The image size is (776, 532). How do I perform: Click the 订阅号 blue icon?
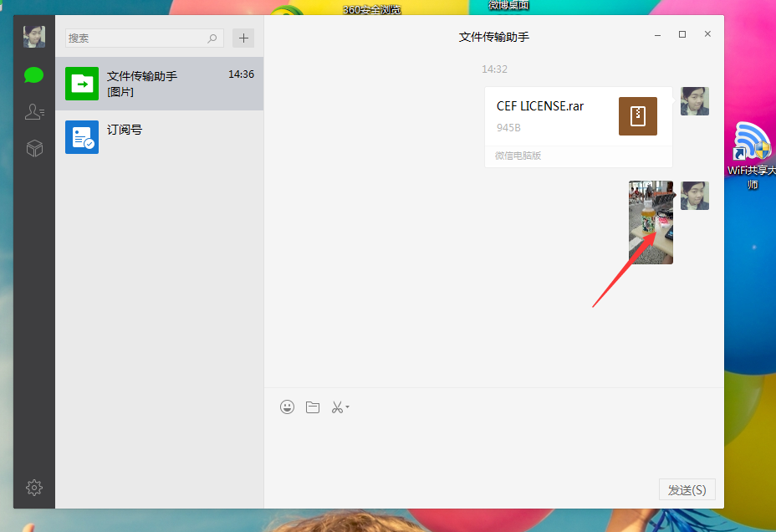click(82, 137)
